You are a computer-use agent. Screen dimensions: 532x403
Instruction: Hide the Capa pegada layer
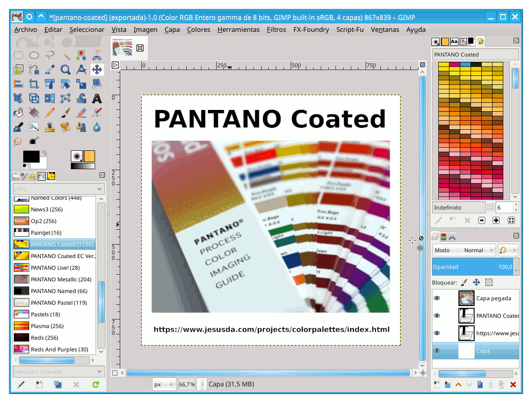click(437, 298)
